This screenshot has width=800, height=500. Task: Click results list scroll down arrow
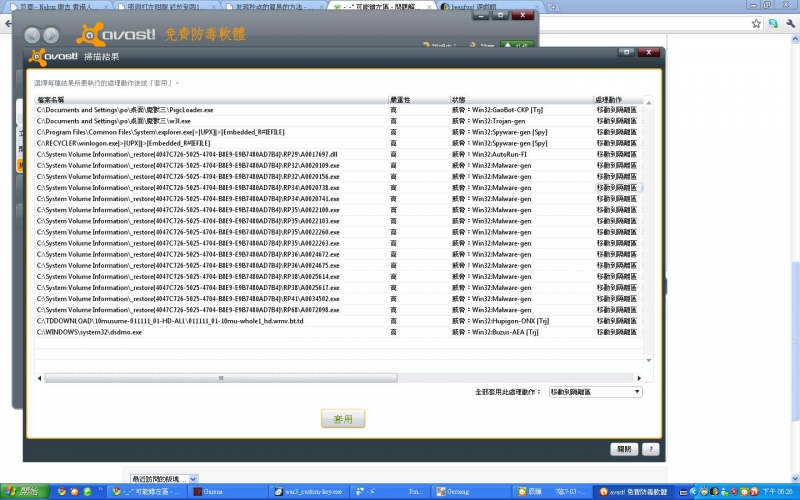648,360
